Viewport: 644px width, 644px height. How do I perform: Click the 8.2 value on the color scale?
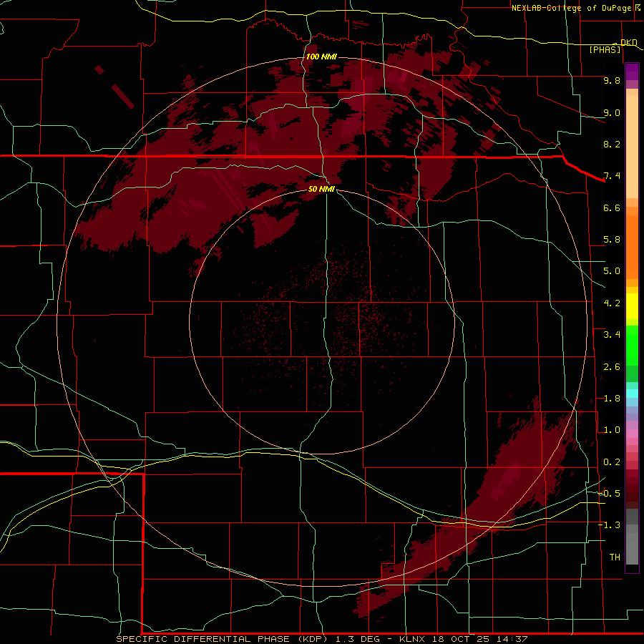pyautogui.click(x=612, y=144)
